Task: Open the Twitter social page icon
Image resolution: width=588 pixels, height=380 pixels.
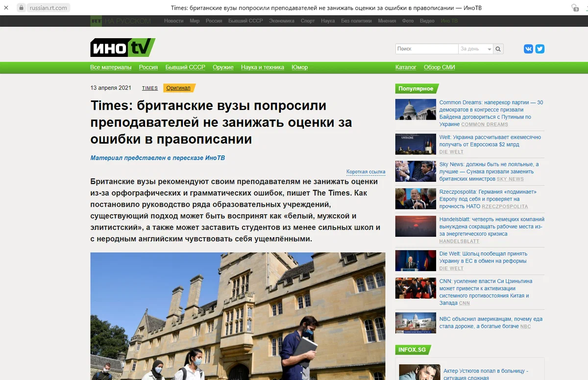Action: [x=540, y=49]
